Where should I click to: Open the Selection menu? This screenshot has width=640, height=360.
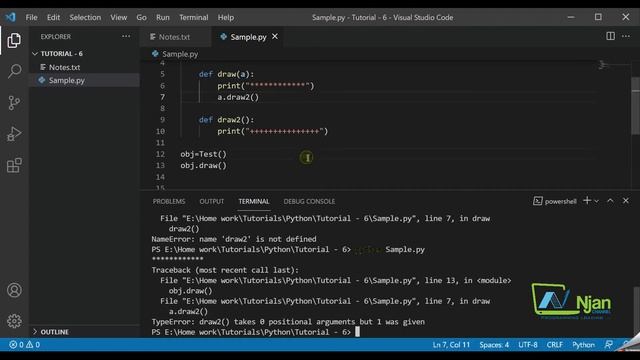coord(85,18)
